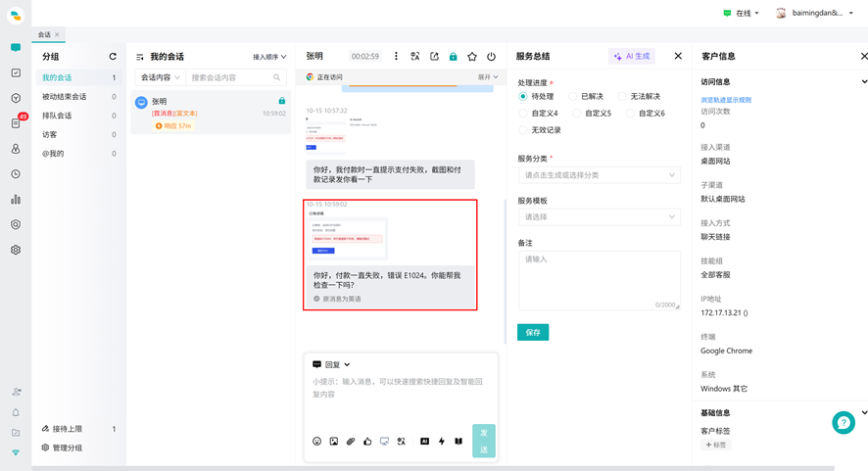This screenshot has width=868, height=471.
Task: Open the teal help chat bubble
Action: coord(844,422)
